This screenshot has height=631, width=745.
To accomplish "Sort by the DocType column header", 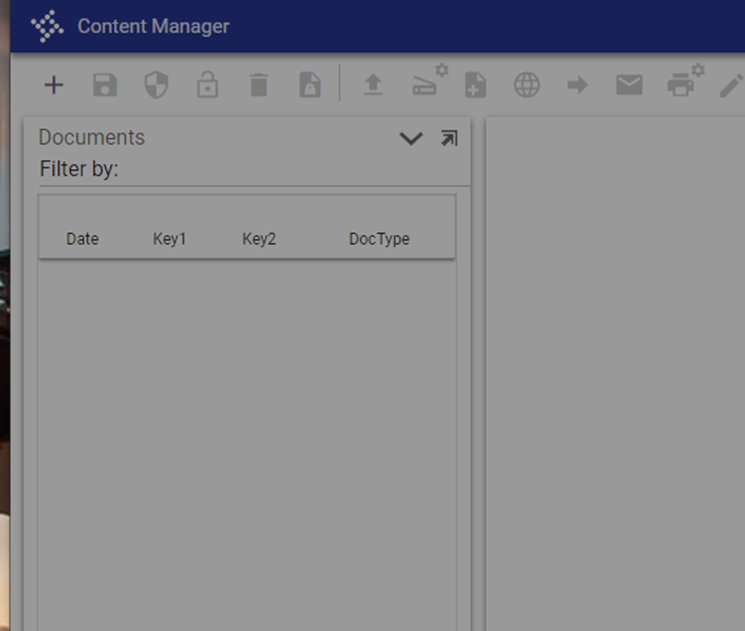I will click(x=379, y=239).
